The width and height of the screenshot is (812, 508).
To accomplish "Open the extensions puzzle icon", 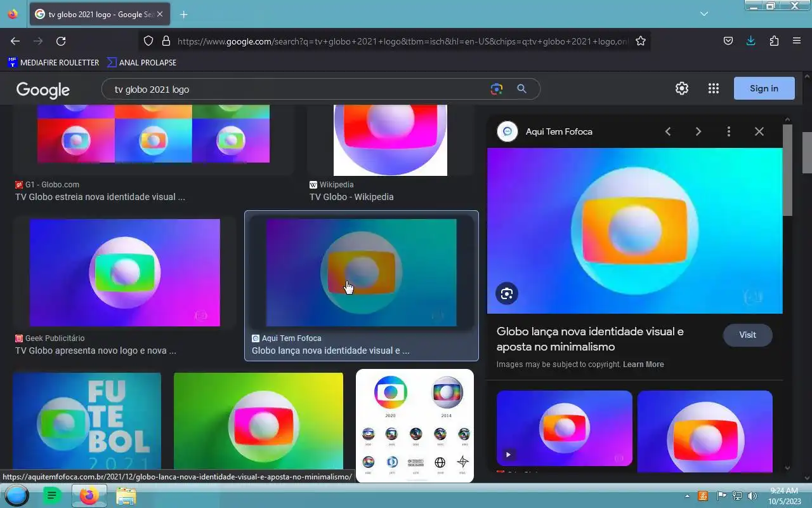I will 774,41.
